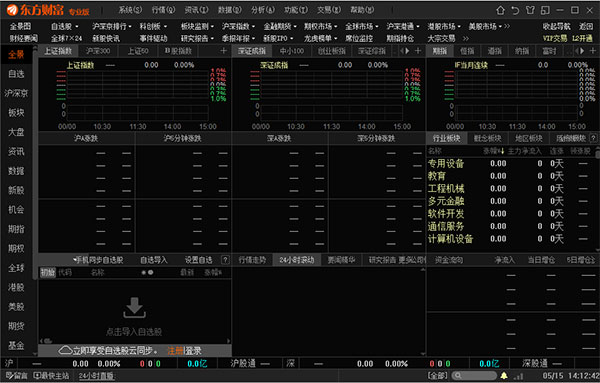The height and width of the screenshot is (383, 600).
Task: Select 板块 in left sidebar
Action: (x=16, y=112)
